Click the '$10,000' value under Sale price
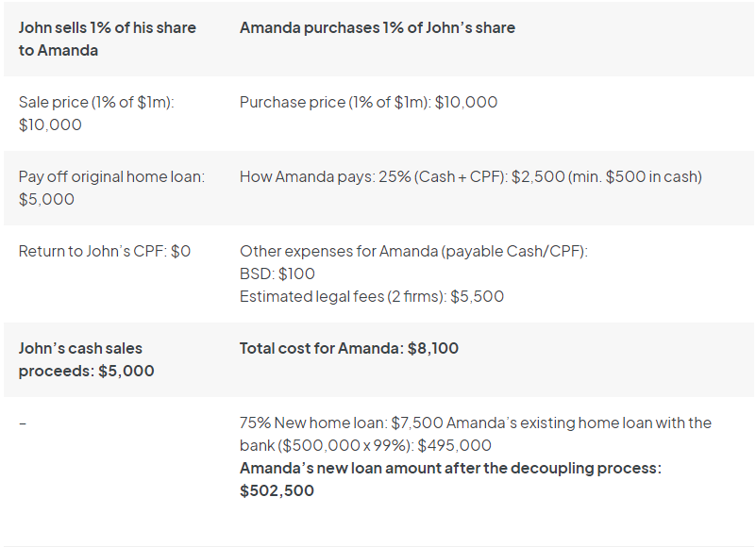The width and height of the screenshot is (756, 547). (x=50, y=124)
